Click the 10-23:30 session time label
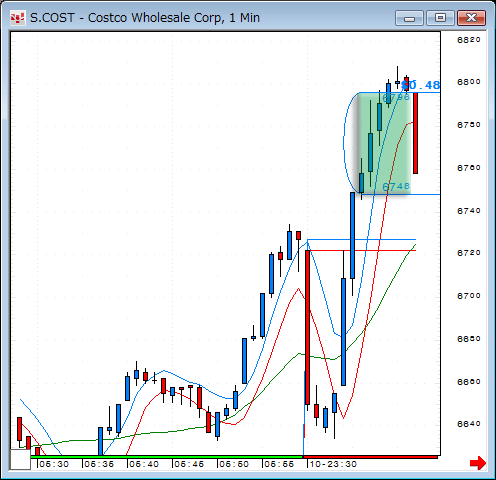 click(333, 464)
